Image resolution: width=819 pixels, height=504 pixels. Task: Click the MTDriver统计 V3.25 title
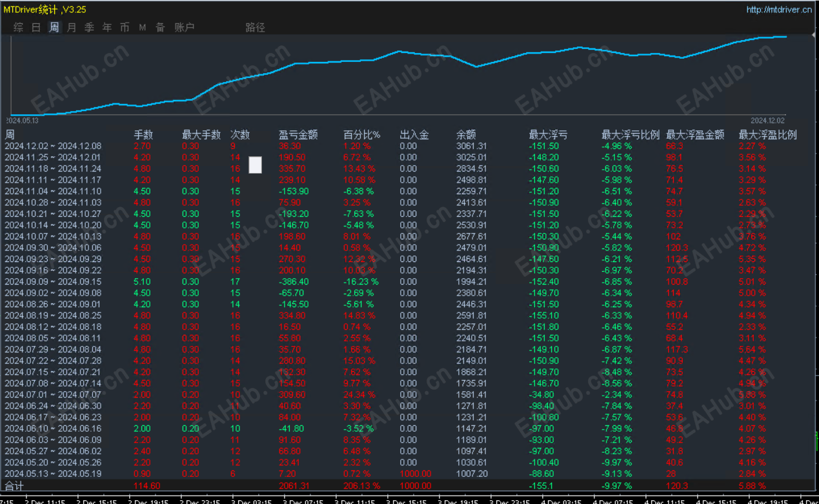tap(45, 10)
